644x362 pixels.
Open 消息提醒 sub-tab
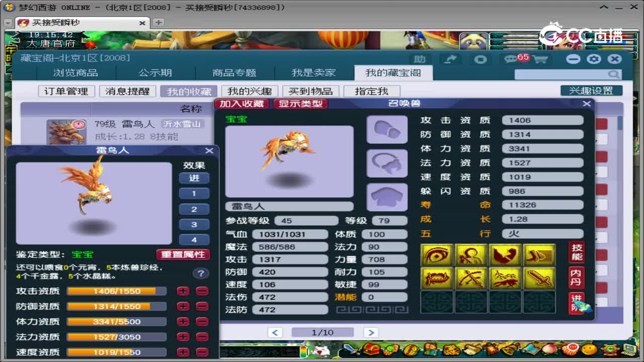click(127, 92)
